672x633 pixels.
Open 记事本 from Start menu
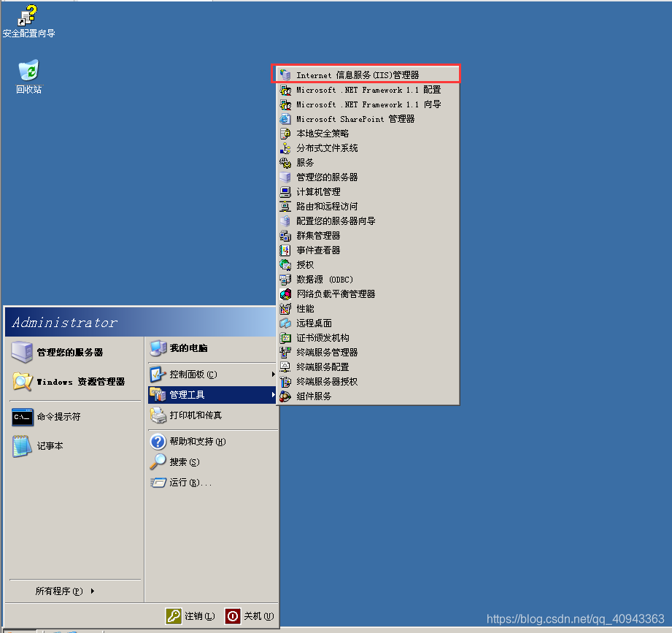[75, 445]
